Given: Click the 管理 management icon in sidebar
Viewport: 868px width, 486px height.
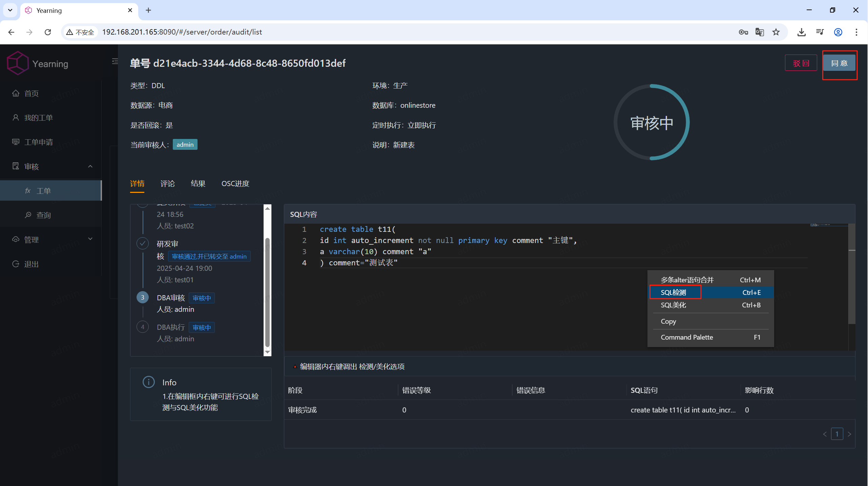Looking at the screenshot, I should click(x=16, y=239).
